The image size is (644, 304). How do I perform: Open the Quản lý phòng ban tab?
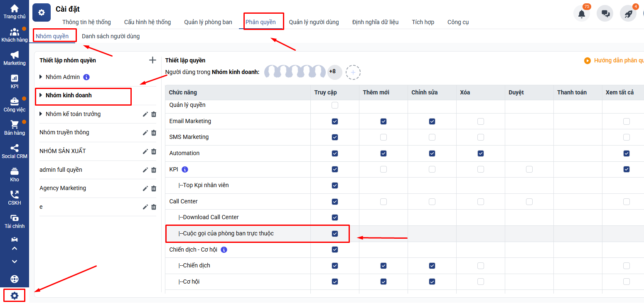point(208,22)
